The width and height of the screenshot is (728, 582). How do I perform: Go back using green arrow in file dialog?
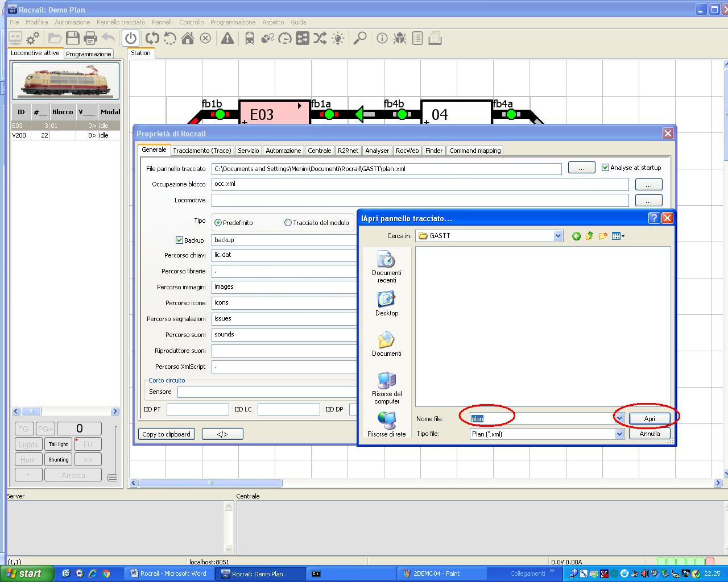tap(576, 236)
